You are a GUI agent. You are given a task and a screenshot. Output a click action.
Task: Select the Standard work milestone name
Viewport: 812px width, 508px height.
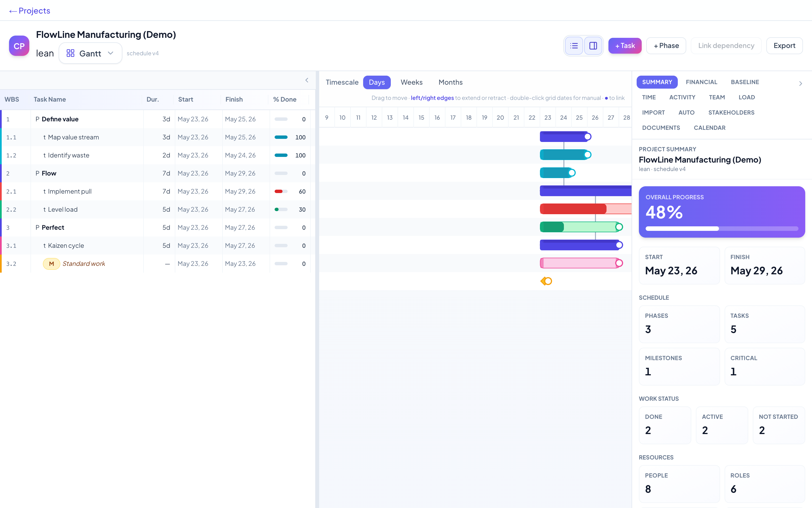click(x=83, y=264)
